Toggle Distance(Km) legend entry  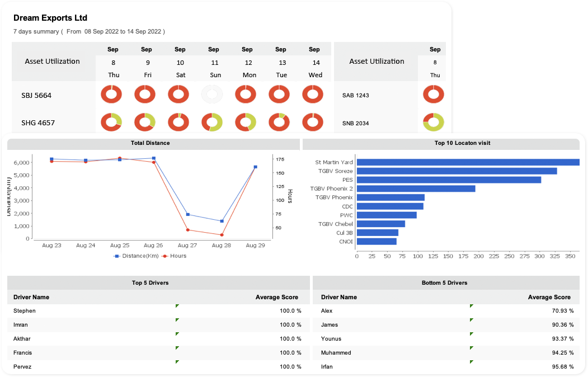(136, 256)
